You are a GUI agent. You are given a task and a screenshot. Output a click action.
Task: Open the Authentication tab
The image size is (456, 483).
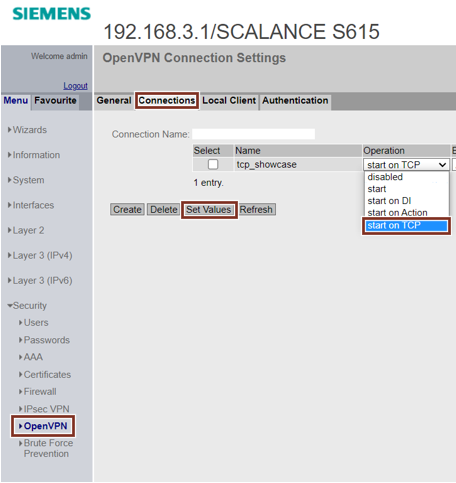[295, 100]
